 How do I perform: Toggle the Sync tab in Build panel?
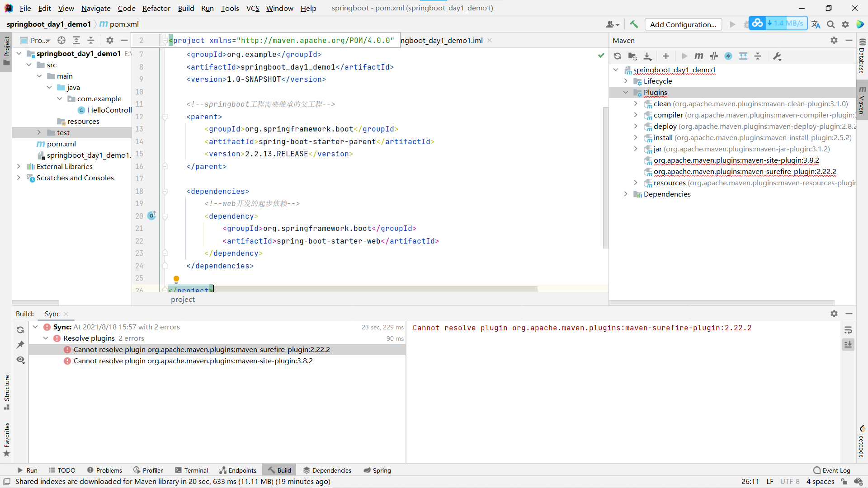point(52,314)
